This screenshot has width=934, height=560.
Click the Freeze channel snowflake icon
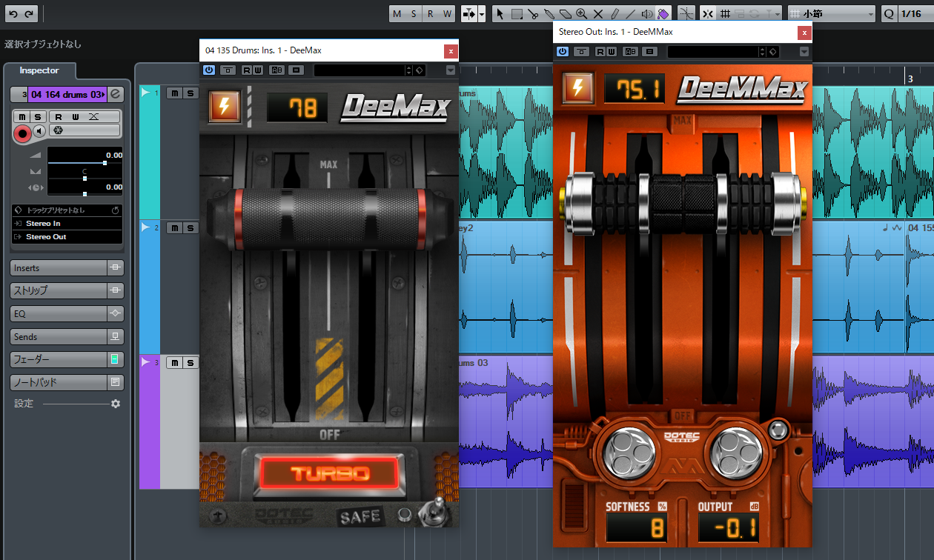(59, 131)
